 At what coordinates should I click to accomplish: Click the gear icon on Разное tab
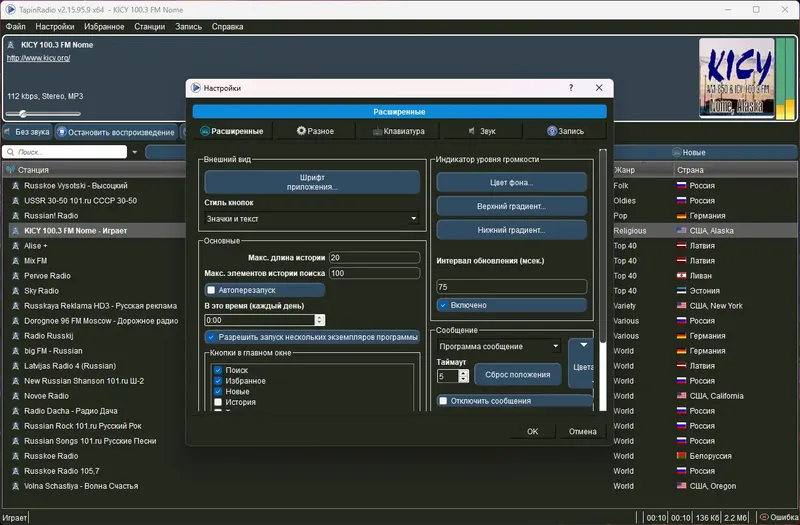click(x=301, y=131)
